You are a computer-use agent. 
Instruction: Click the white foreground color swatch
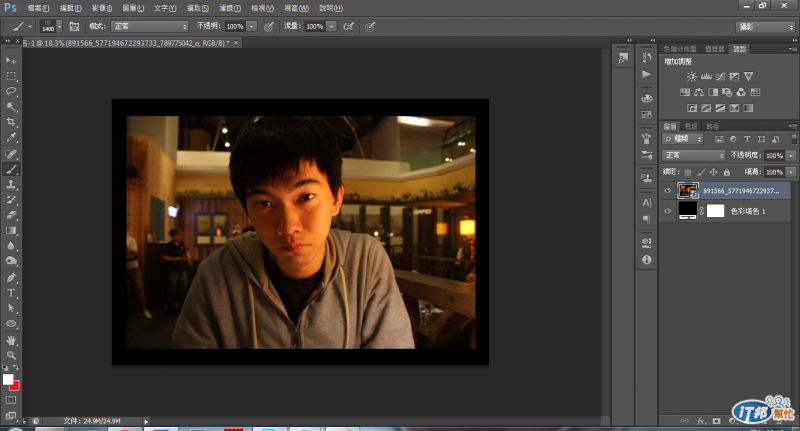(x=8, y=379)
